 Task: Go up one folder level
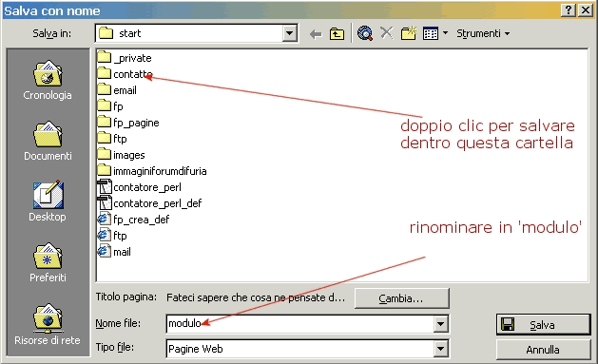click(337, 34)
